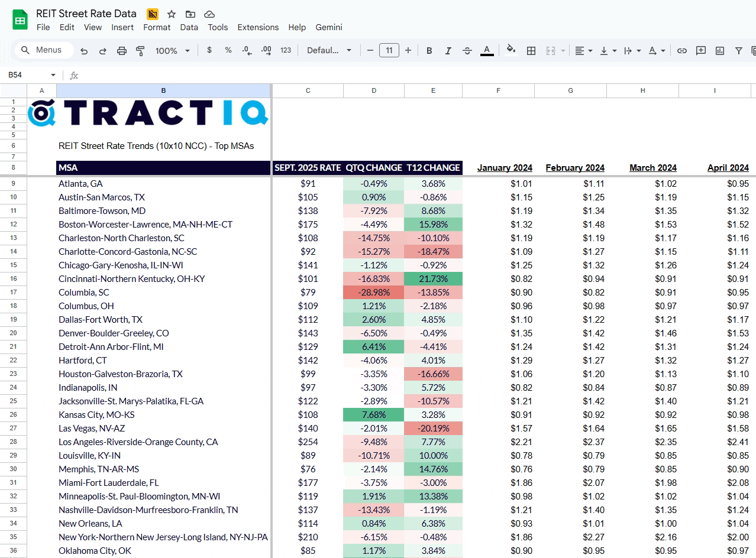The image size is (756, 558).
Task: Click the insert link icon
Action: click(682, 51)
